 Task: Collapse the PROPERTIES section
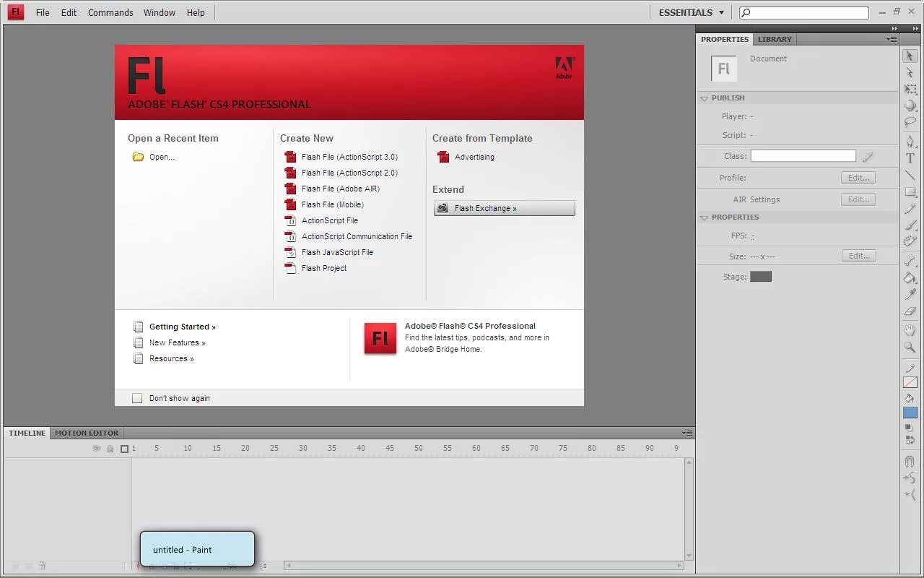pos(704,217)
